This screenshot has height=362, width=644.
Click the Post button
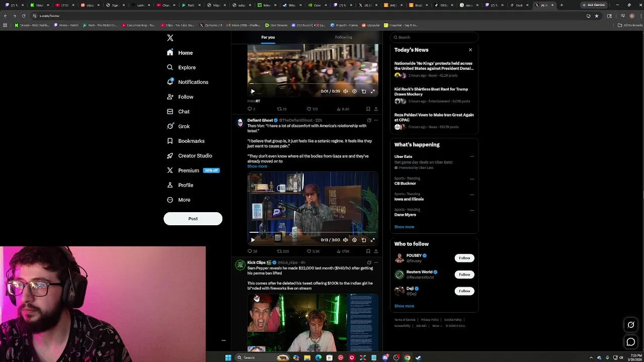point(193,219)
